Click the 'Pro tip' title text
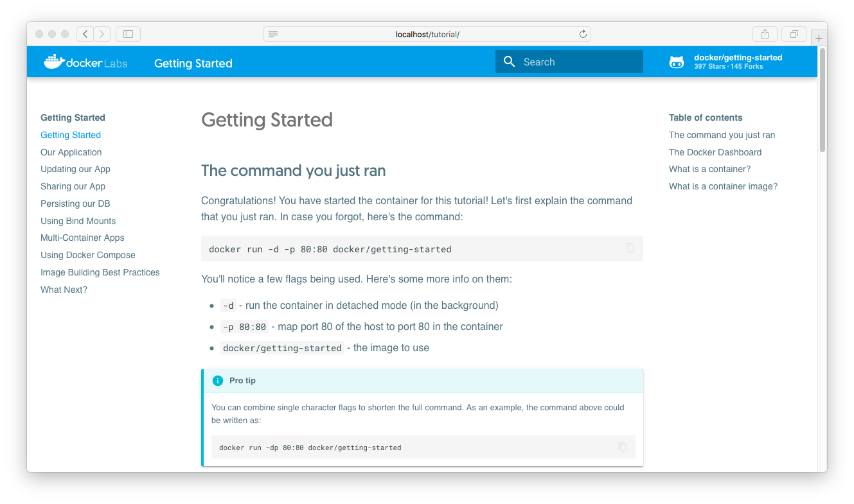854x504 pixels. tap(242, 381)
